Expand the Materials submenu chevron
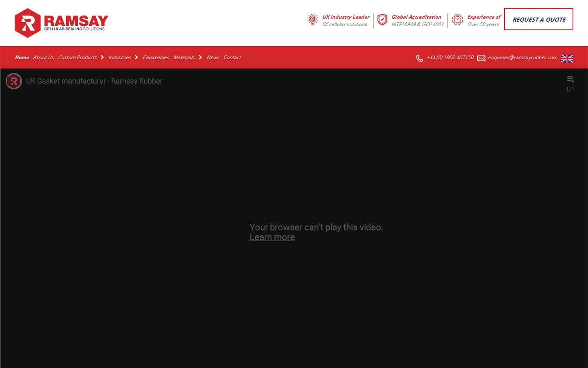Viewport: 588px width, 368px height. [x=200, y=57]
